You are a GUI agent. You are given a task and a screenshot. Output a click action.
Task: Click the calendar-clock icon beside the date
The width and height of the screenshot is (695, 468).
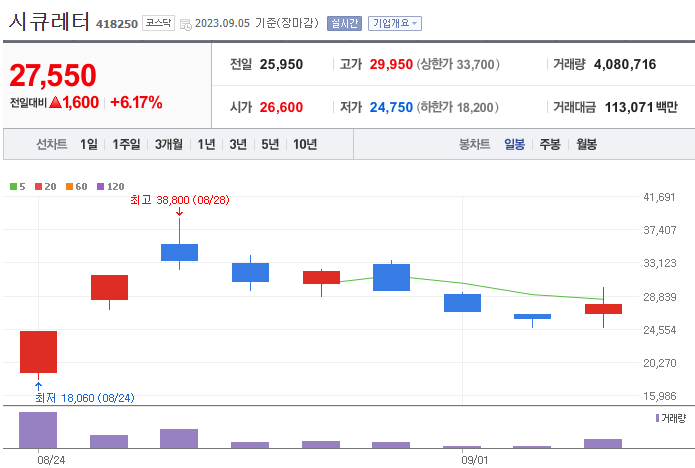(186, 24)
